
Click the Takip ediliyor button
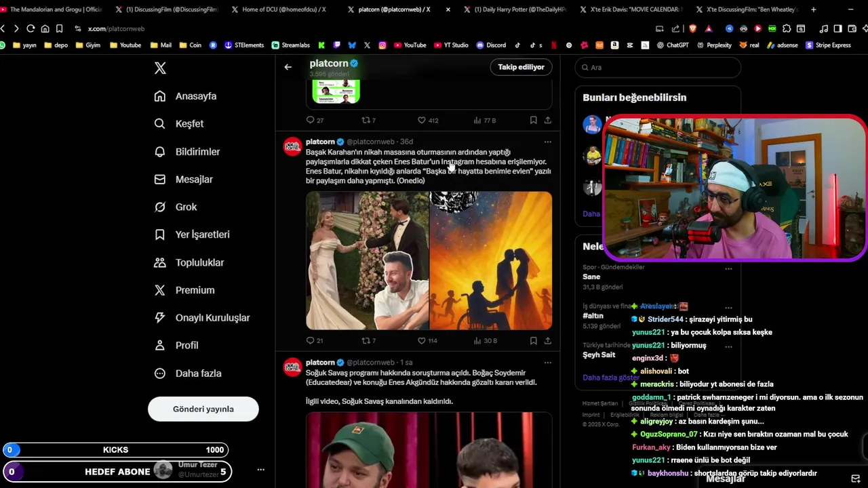[x=521, y=67]
